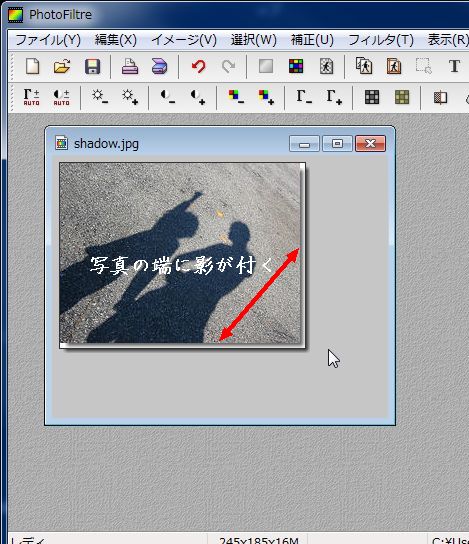
Task: Click the Print icon
Action: 130,66
